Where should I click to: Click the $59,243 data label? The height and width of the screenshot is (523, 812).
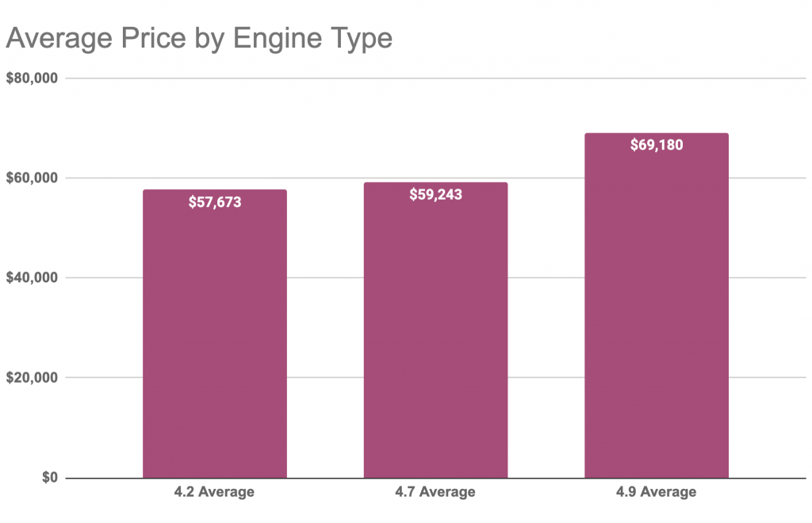[435, 195]
